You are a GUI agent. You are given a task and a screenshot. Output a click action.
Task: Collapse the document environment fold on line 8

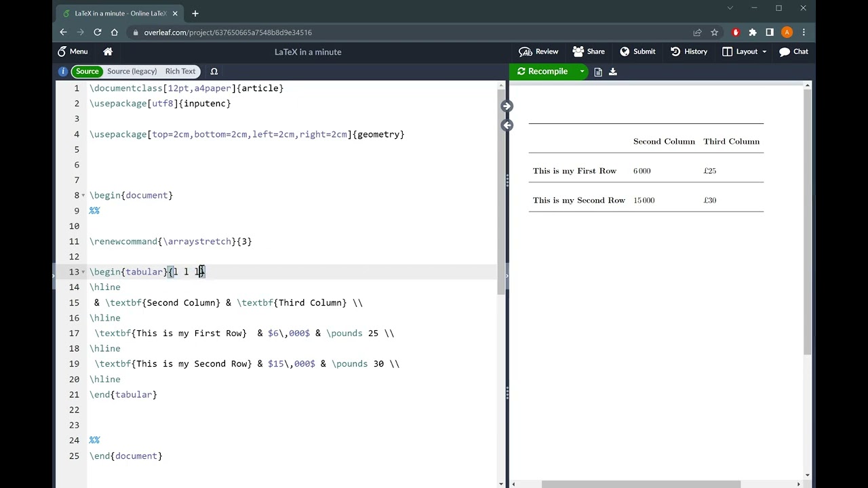pos(83,195)
